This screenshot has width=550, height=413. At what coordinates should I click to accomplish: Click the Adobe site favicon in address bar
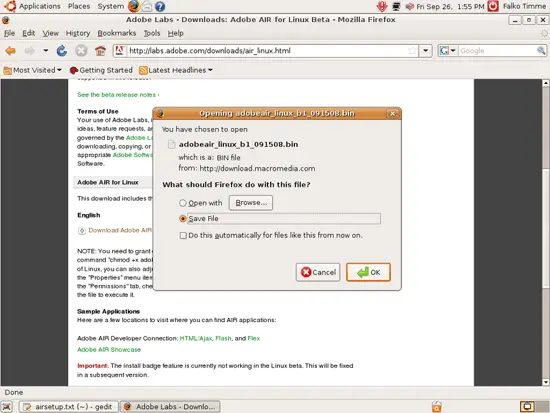[120, 51]
